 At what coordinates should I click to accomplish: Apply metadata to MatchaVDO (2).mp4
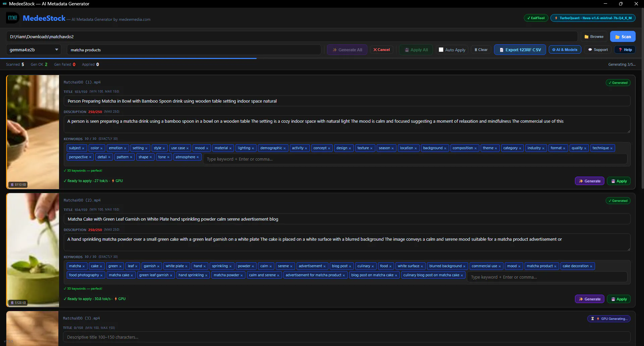click(619, 299)
